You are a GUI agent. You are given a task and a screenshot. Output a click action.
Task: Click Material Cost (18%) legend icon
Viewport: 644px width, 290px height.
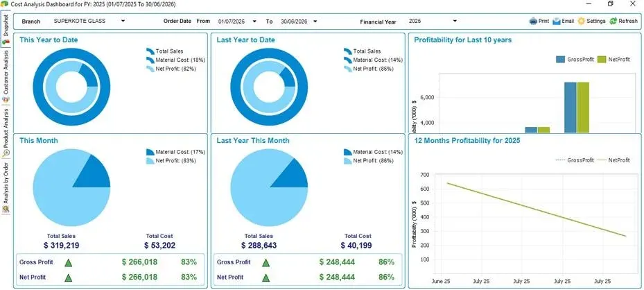click(150, 60)
